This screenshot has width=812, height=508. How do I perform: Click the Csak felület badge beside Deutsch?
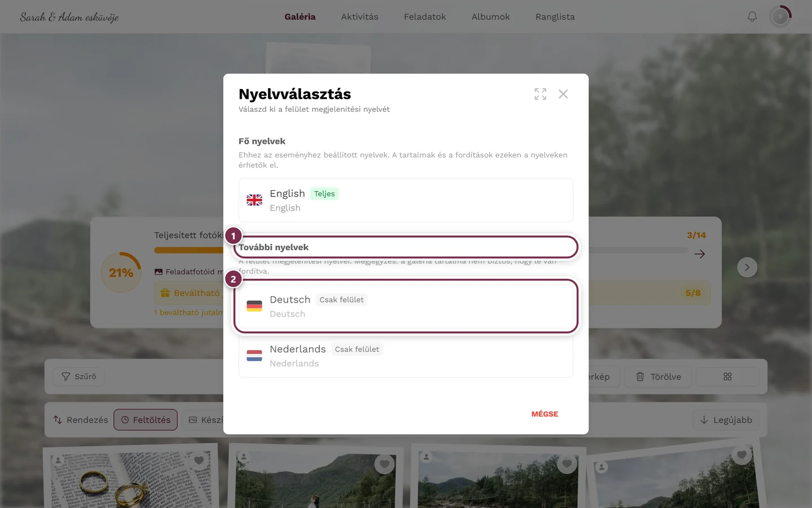pyautogui.click(x=342, y=300)
